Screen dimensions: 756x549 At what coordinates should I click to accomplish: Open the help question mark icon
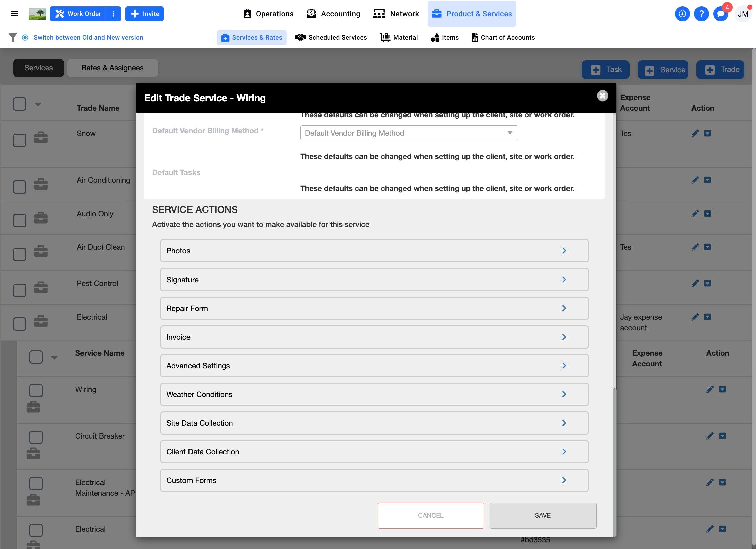pos(701,14)
